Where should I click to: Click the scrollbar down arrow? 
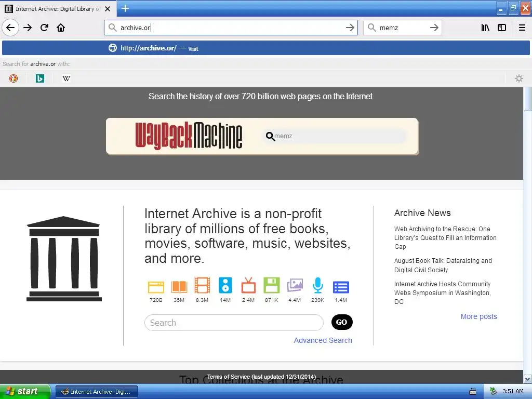(x=528, y=379)
